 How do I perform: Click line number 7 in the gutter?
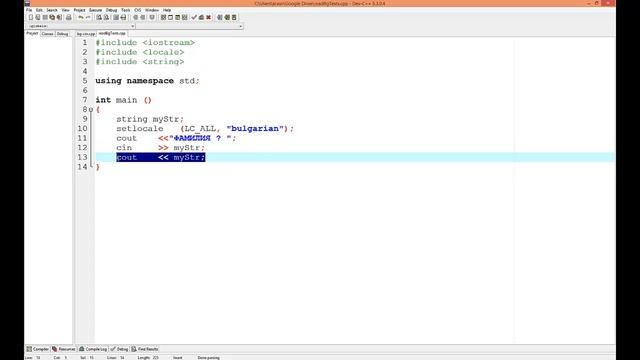[84, 100]
